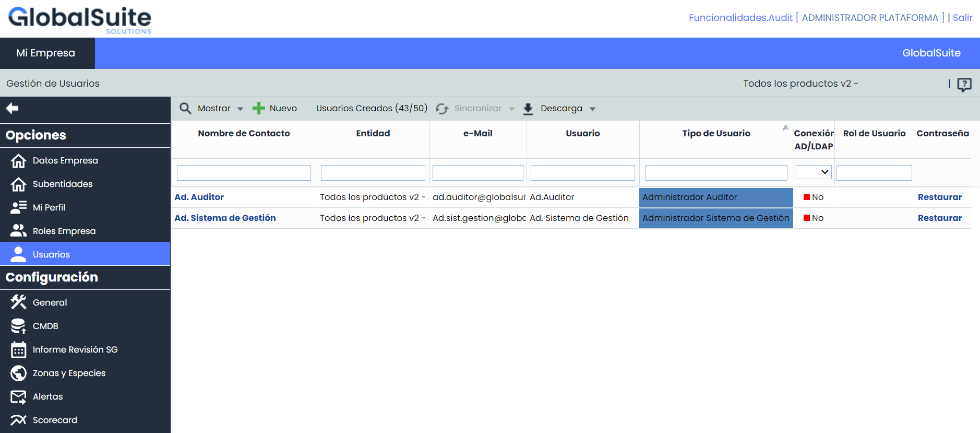Click the Salir logout link
This screenshot has height=433, width=980.
point(962,18)
